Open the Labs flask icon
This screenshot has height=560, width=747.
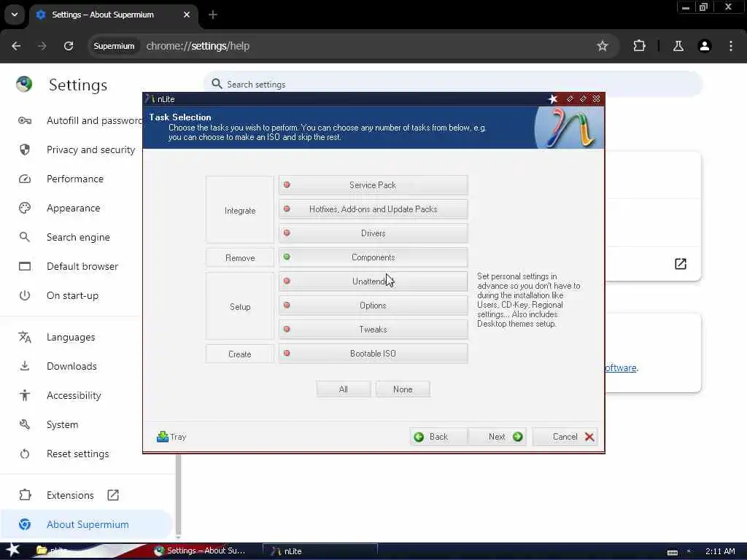[678, 46]
